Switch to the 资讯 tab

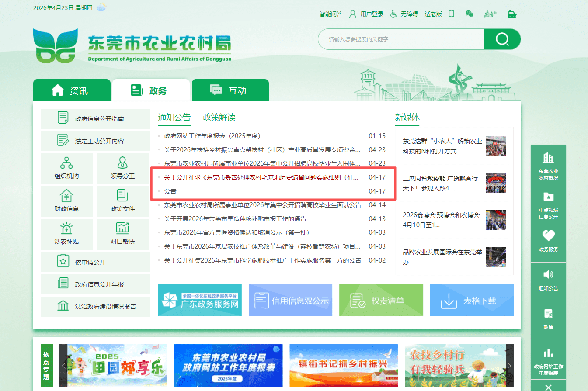(72, 90)
